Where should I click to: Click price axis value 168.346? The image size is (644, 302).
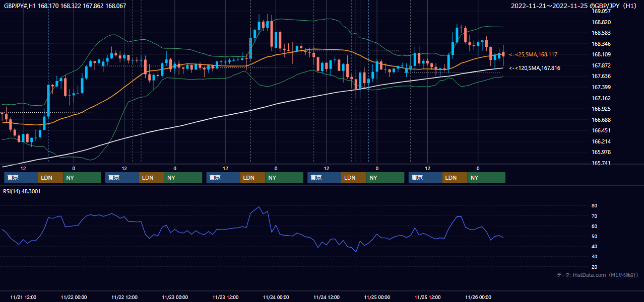pyautogui.click(x=601, y=44)
